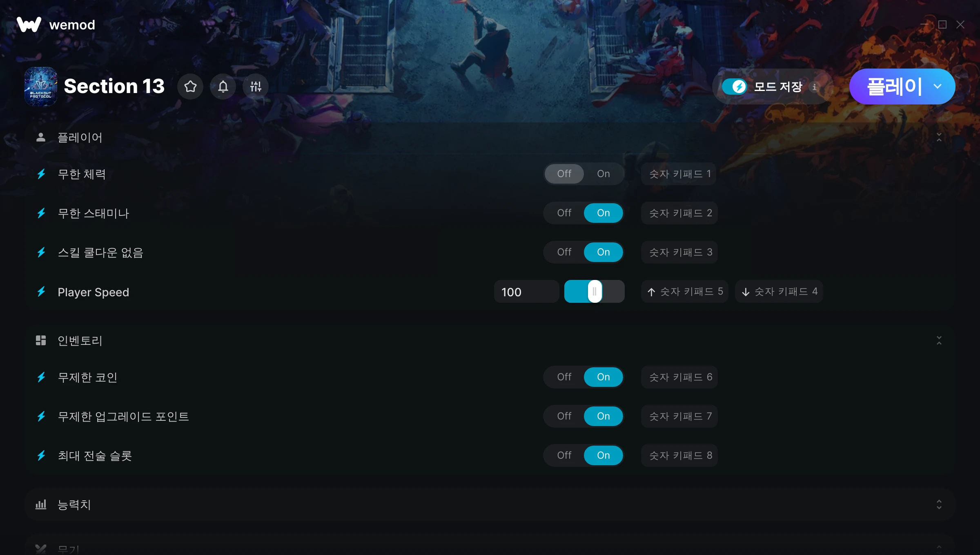
Task: Collapse the 인벤토리 section
Action: coord(939,340)
